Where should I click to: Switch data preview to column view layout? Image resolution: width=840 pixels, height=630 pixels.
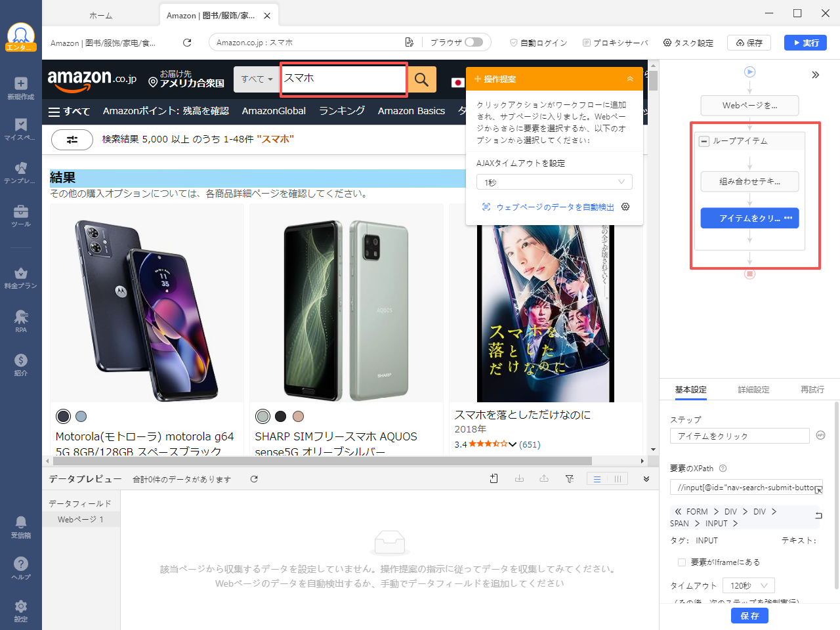pyautogui.click(x=618, y=479)
